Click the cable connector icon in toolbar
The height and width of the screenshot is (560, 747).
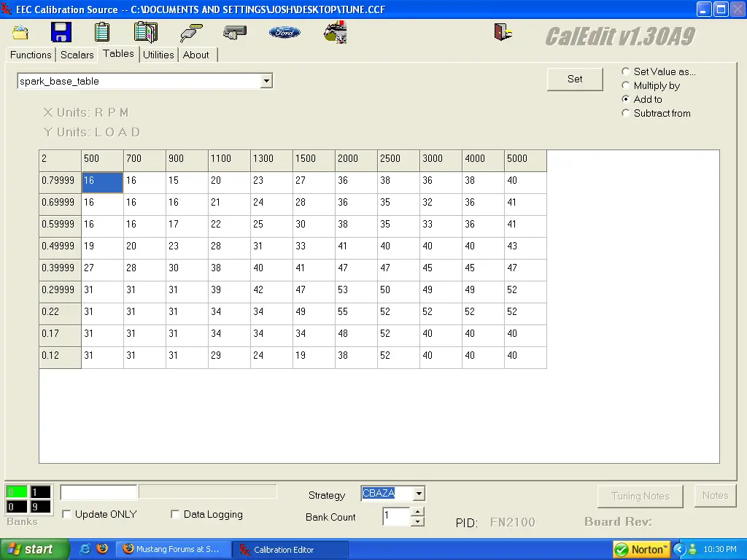tap(191, 33)
